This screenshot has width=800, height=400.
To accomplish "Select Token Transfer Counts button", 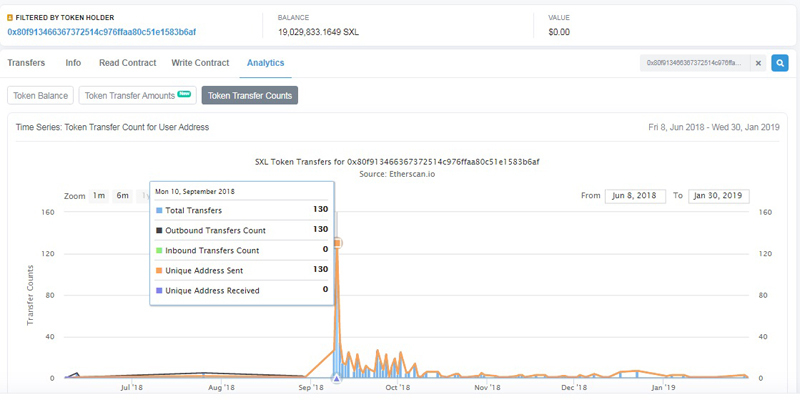I will point(249,96).
